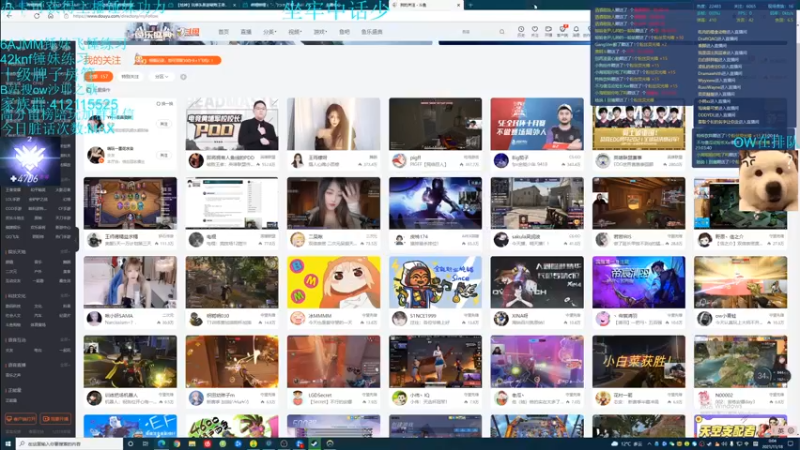Expand the 视频 navigation dropdown

294,32
